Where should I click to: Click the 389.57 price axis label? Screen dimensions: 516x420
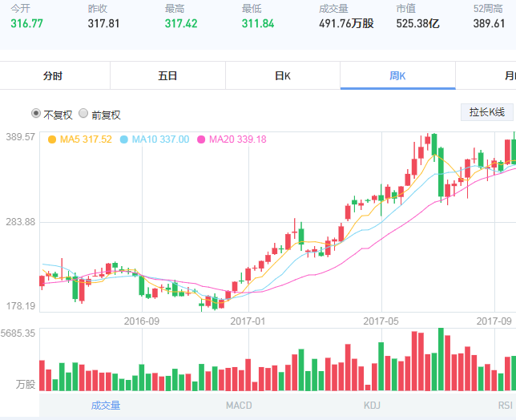pos(20,137)
